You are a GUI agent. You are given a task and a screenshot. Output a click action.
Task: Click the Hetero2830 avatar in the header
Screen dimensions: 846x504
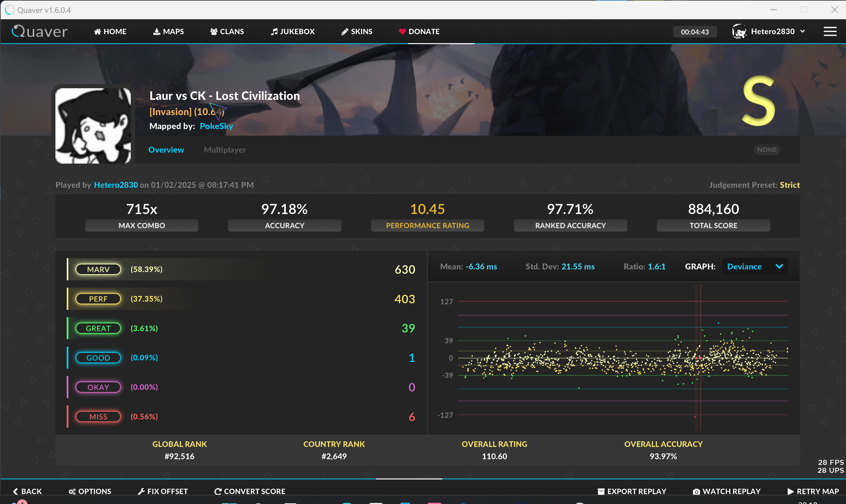[739, 32]
